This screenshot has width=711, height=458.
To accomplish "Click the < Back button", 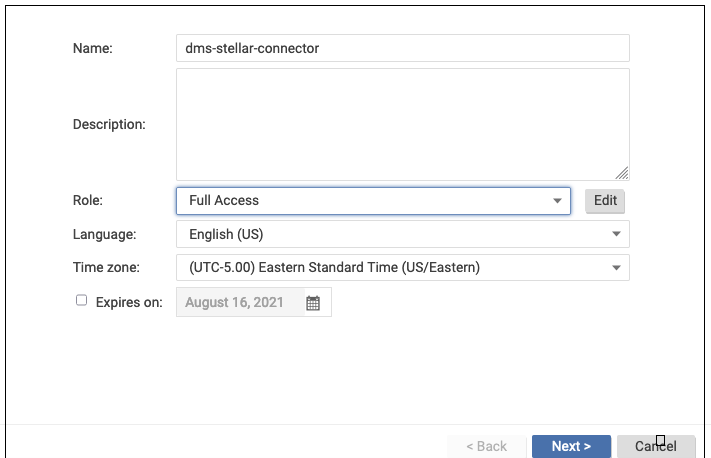I will click(x=485, y=446).
